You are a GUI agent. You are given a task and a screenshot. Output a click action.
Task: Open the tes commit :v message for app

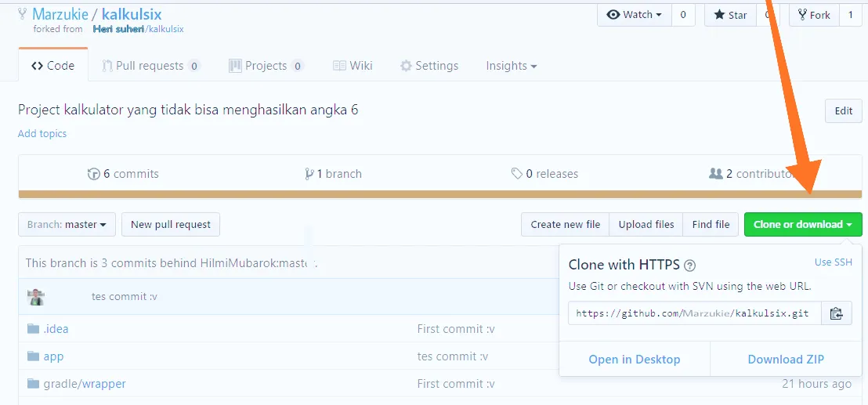(453, 356)
